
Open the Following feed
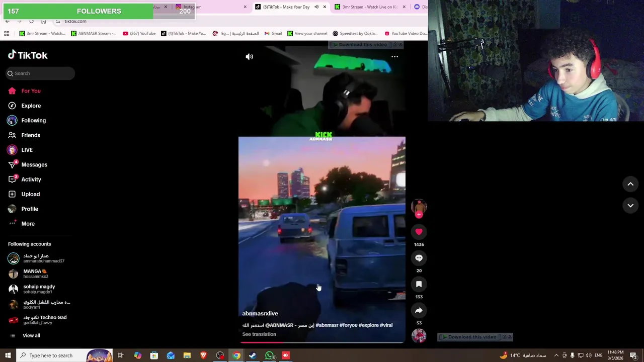[x=27, y=121]
